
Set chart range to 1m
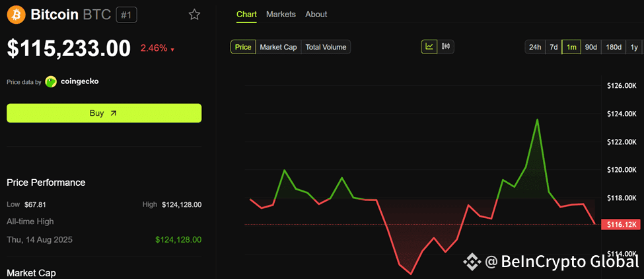click(571, 47)
